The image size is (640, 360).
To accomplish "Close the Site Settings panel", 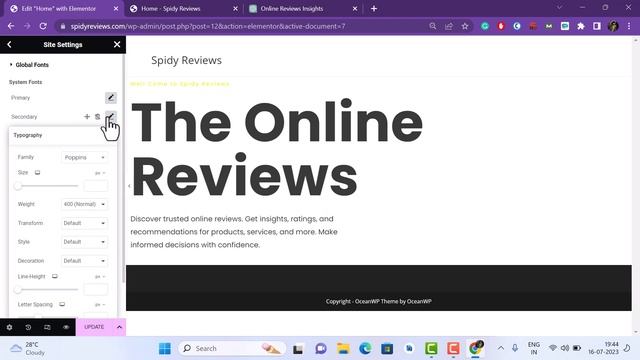I will (117, 44).
